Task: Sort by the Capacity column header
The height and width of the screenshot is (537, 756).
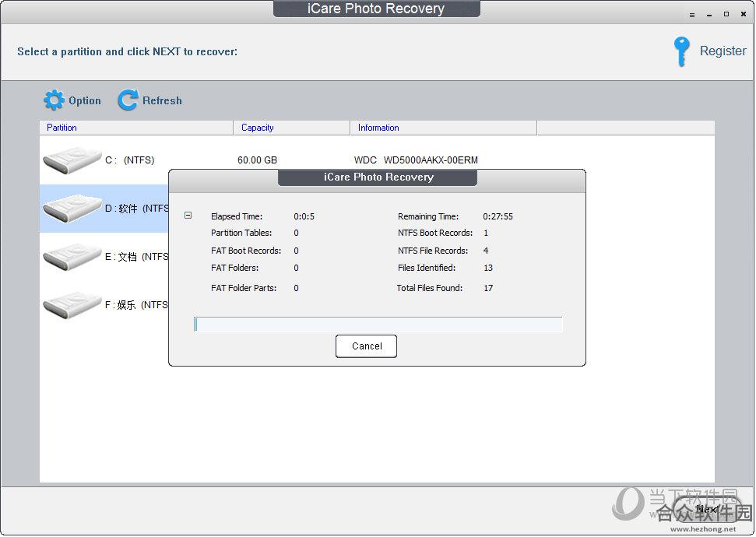Action: (x=292, y=128)
